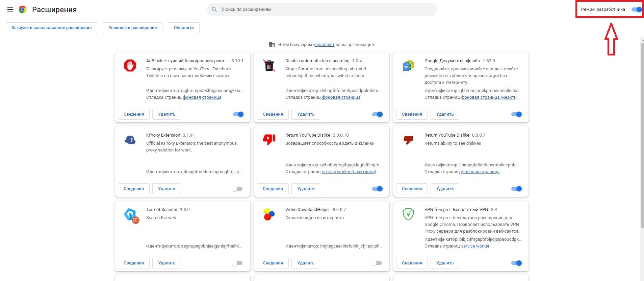This screenshot has height=281, width=644.
Task: Click the Disable automatic tab discarding icon
Action: click(269, 65)
